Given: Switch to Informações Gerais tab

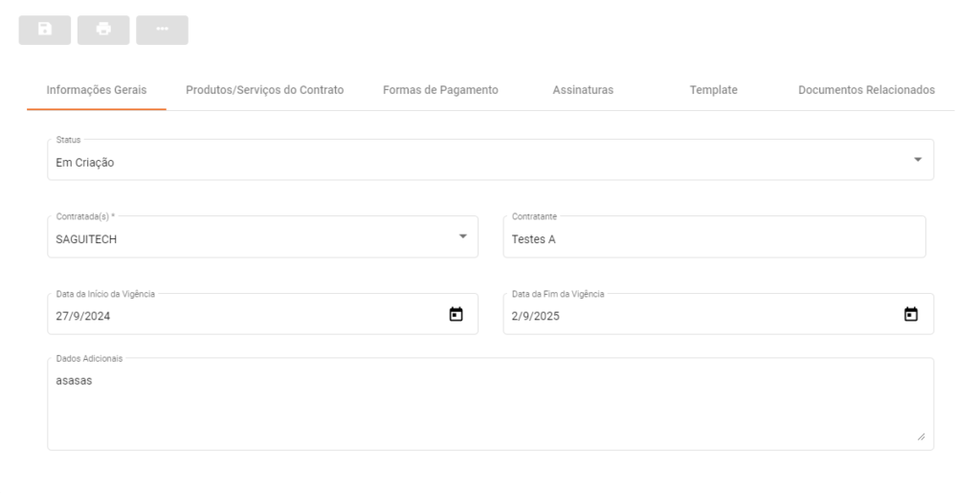Looking at the screenshot, I should 97,90.
